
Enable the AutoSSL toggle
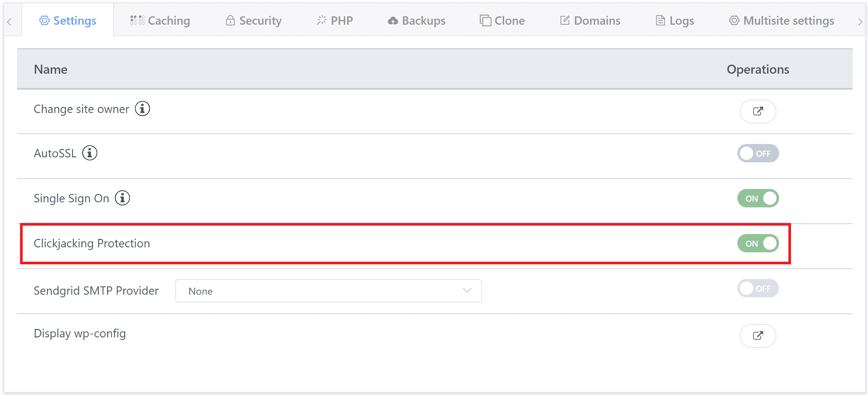758,153
